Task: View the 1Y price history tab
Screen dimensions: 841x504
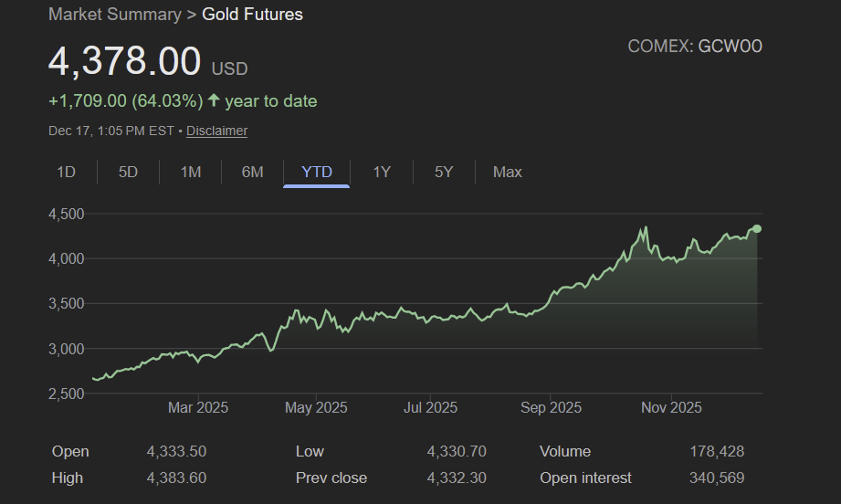Action: coord(382,172)
